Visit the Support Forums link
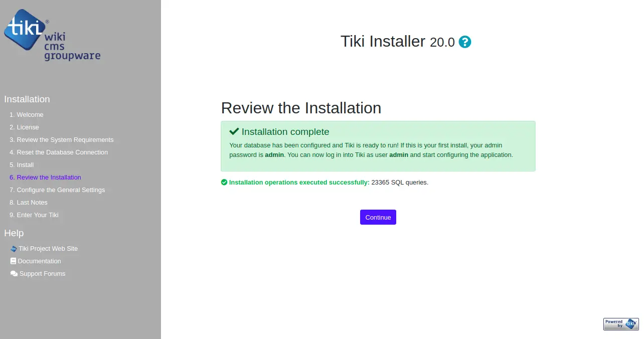The image size is (644, 339). click(43, 274)
